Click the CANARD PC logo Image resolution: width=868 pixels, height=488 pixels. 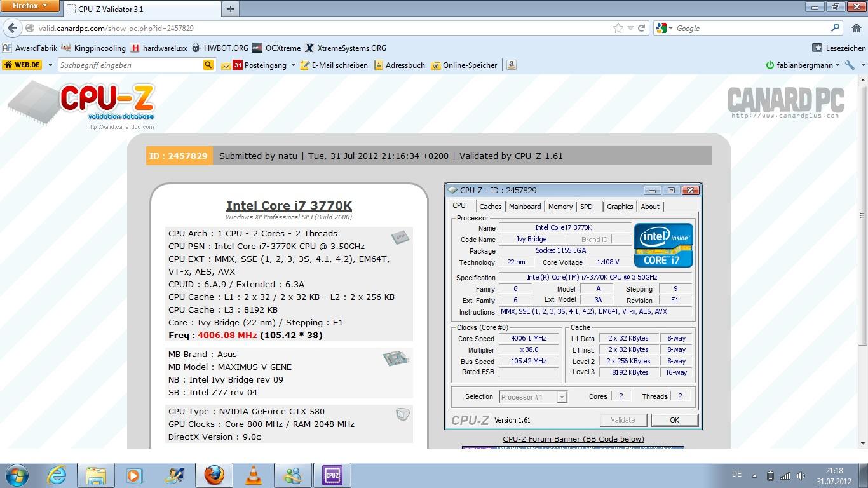click(x=785, y=102)
